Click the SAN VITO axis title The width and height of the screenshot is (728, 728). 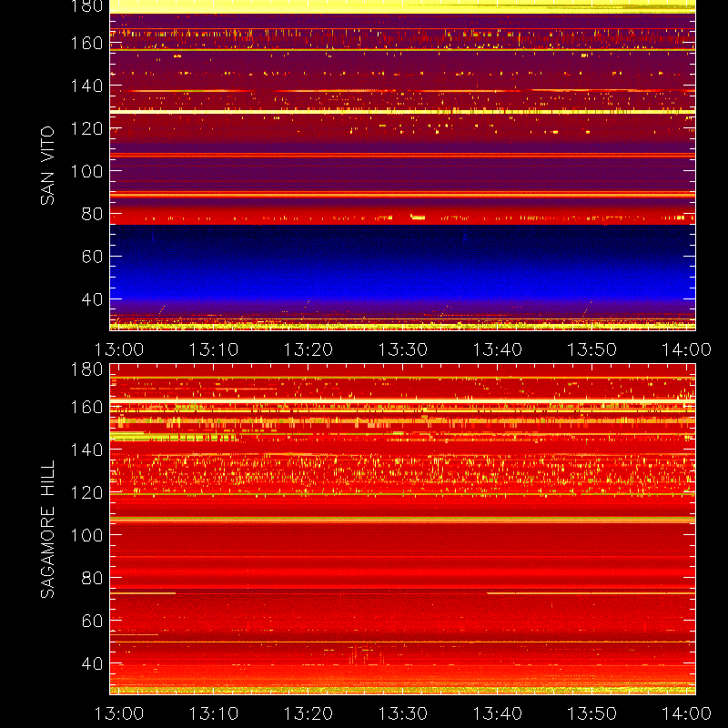(x=47, y=166)
